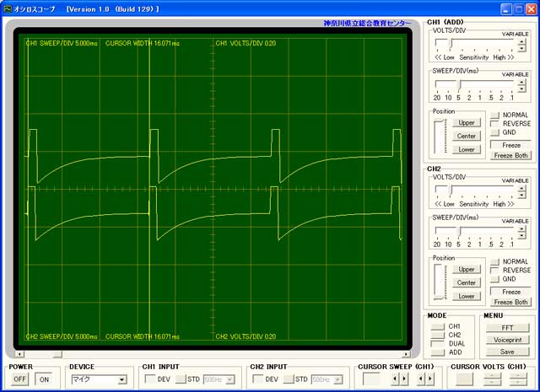The width and height of the screenshot is (540, 392).
Task: Select CH2 NORMAL option
Action: pos(495,261)
